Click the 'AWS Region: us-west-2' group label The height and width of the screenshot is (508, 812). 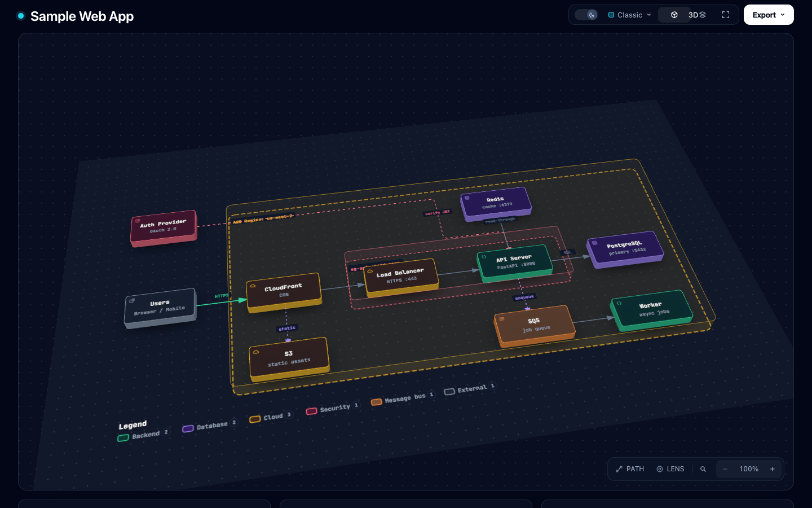tap(263, 219)
